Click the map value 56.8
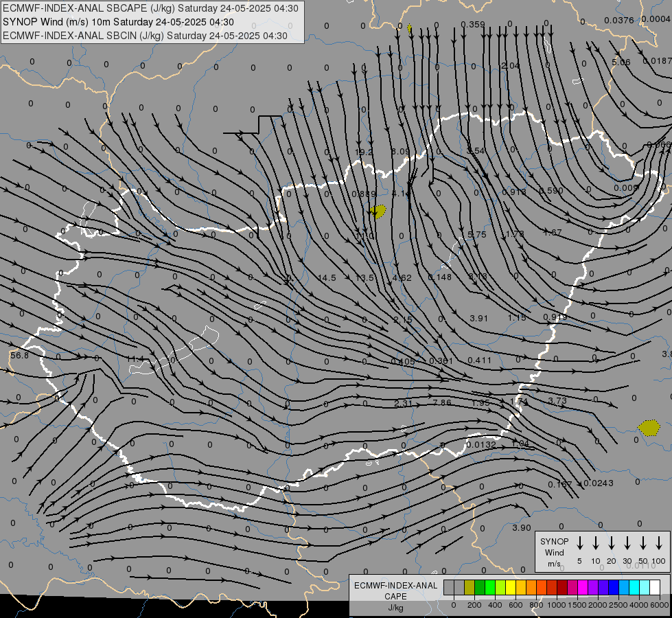 19,356
